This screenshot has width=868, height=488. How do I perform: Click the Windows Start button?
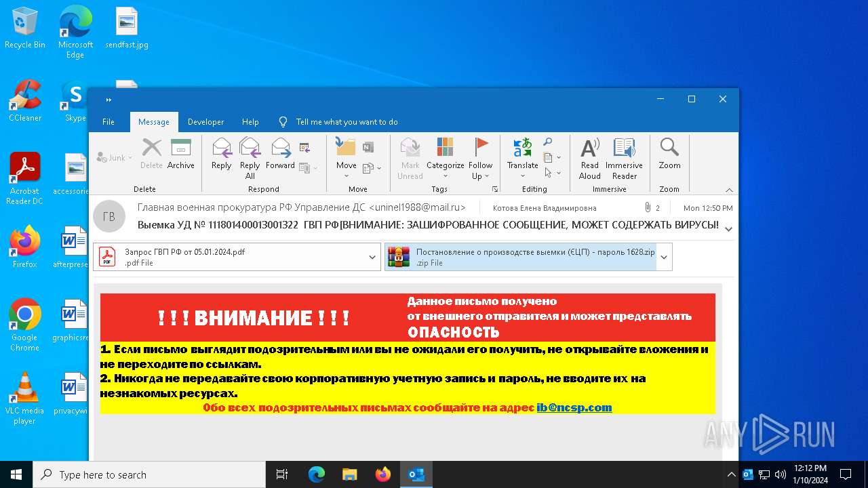[x=16, y=474]
